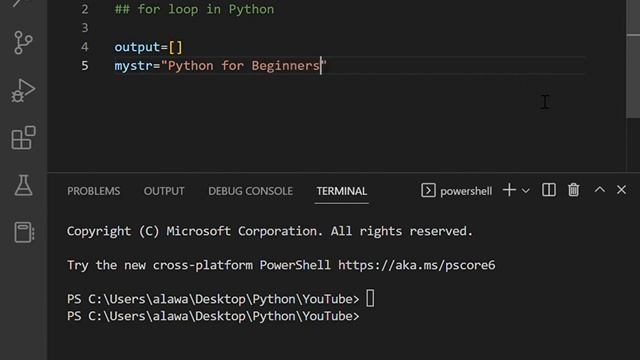This screenshot has width=640, height=360.
Task: Create a new terminal with plus icon
Action: click(x=509, y=190)
